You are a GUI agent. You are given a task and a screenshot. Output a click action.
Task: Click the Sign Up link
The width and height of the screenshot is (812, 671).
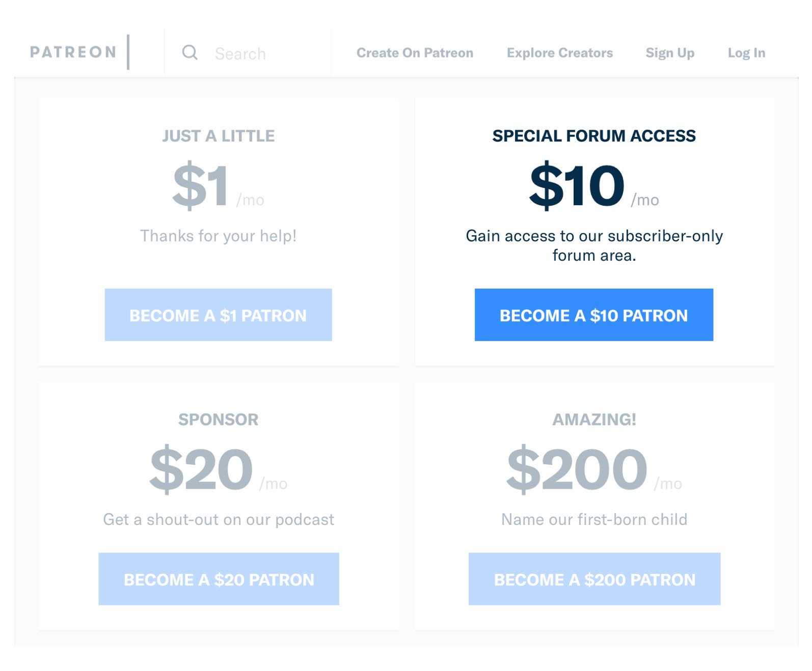pyautogui.click(x=669, y=53)
